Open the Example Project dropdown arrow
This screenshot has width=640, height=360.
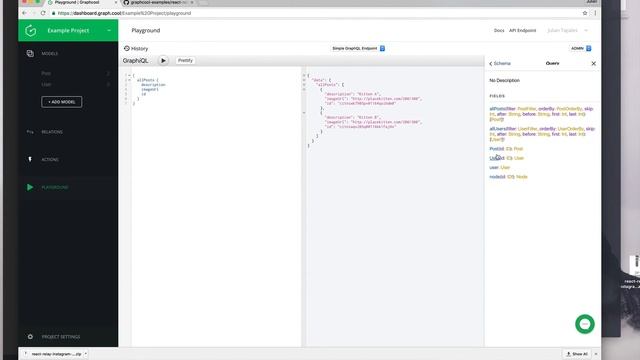pyautogui.click(x=109, y=31)
